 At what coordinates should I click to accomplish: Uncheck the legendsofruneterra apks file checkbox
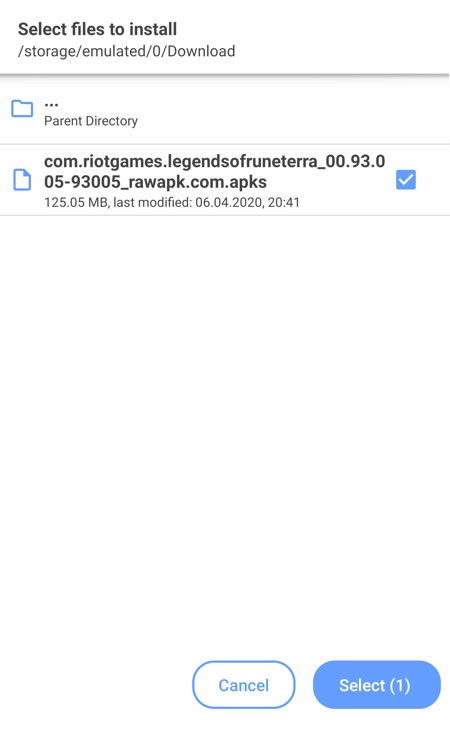(x=406, y=180)
